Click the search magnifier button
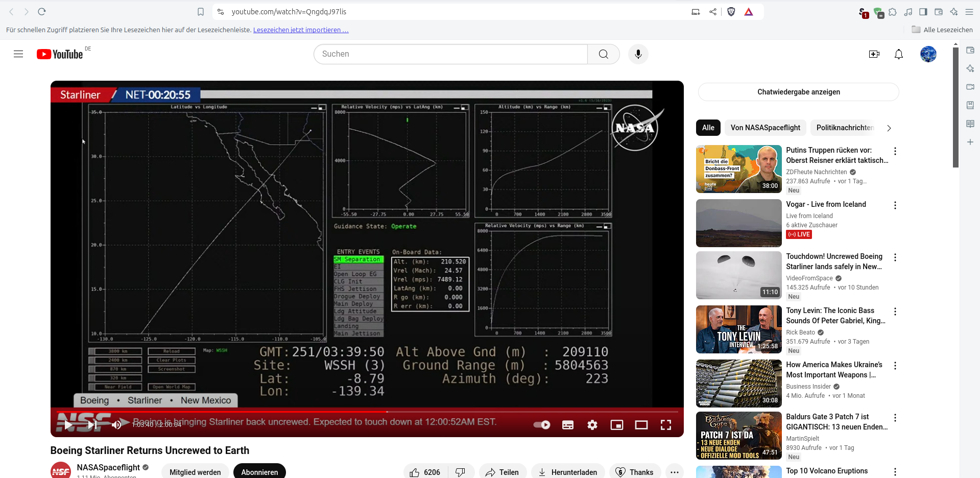This screenshot has height=478, width=980. coord(603,54)
